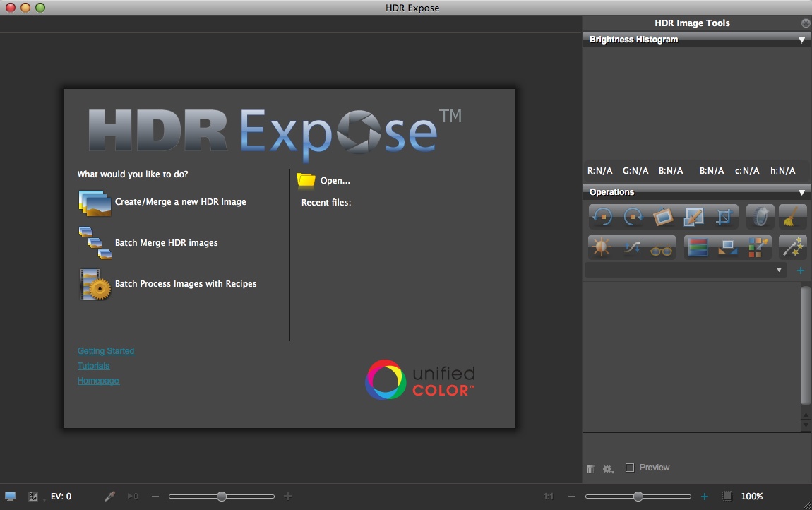Click the R:N/A histogram value
The image size is (812, 510).
599,170
